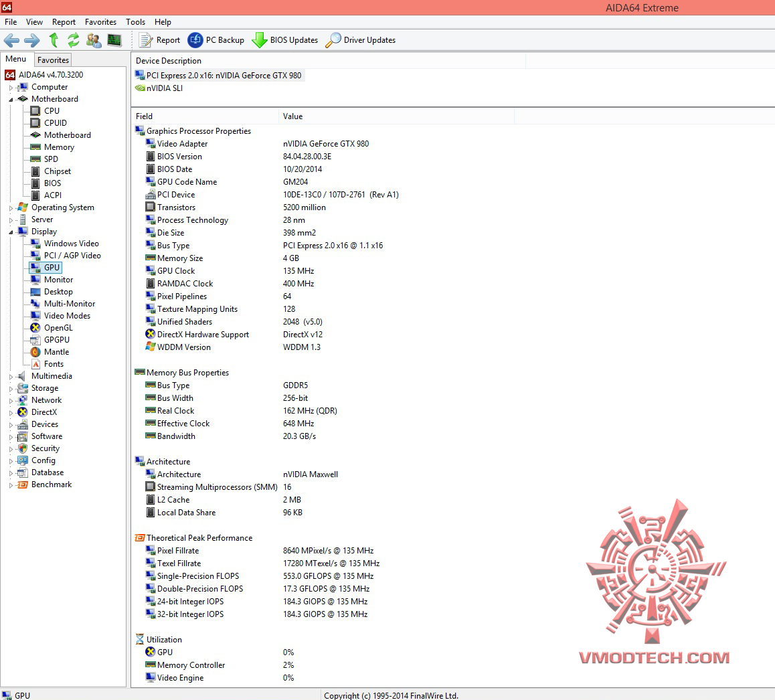775x700 pixels.
Task: Open the GPGPU tree item
Action: click(x=57, y=339)
